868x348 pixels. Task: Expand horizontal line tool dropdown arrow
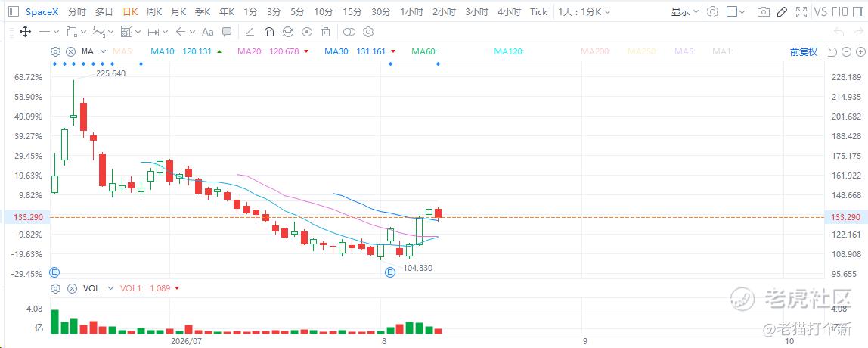click(x=57, y=32)
